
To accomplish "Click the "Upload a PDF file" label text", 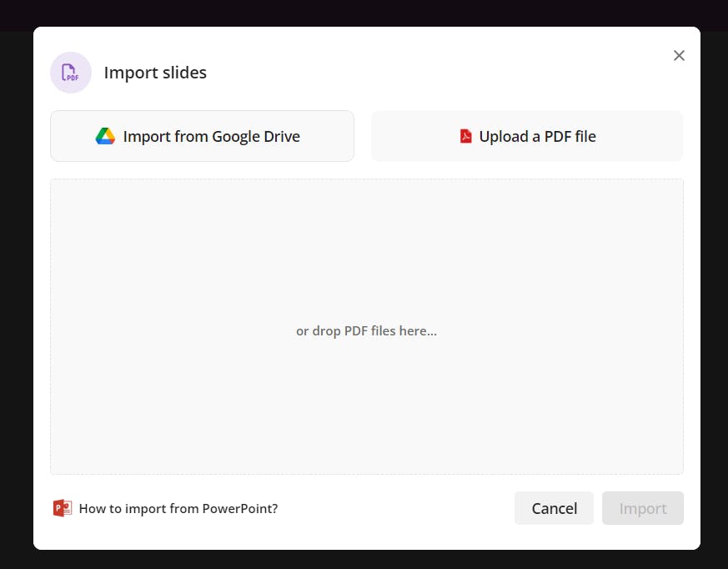I will point(537,136).
